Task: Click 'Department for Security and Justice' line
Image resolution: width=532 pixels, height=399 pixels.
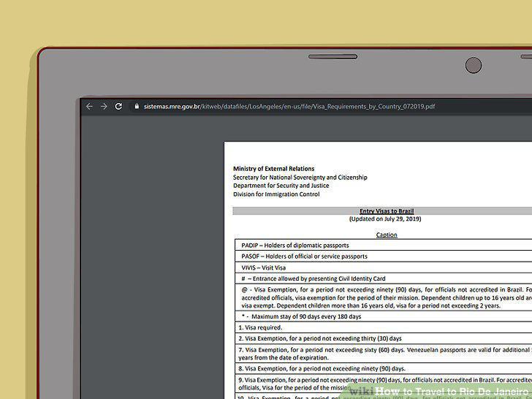Action: click(x=281, y=186)
